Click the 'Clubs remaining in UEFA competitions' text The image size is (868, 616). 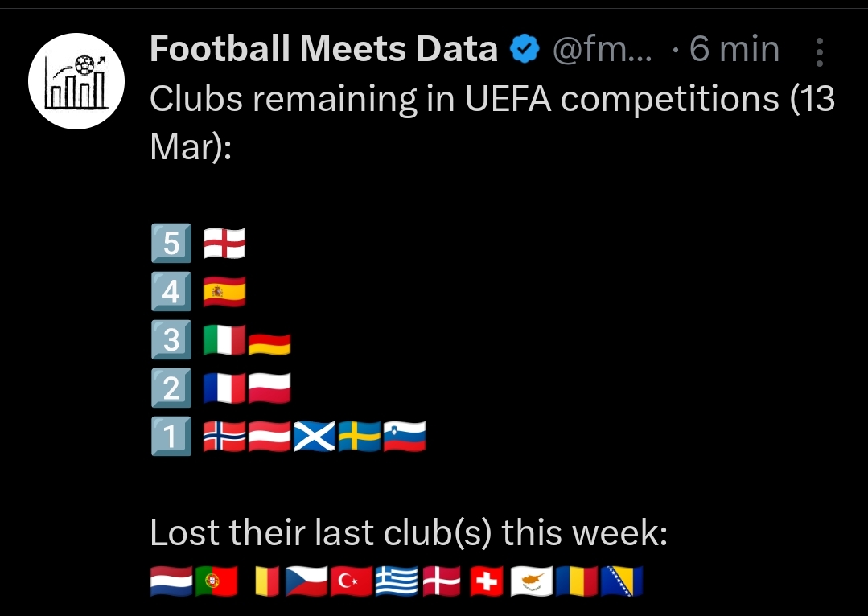464,100
